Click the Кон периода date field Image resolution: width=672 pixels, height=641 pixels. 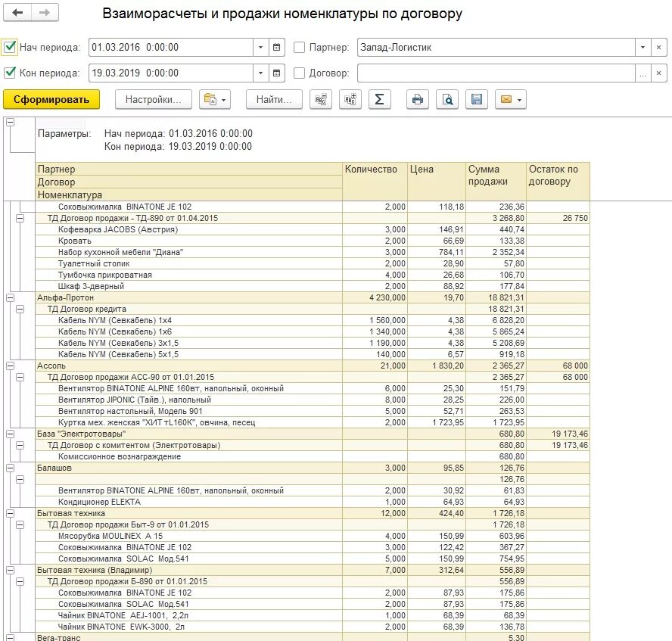tap(170, 73)
